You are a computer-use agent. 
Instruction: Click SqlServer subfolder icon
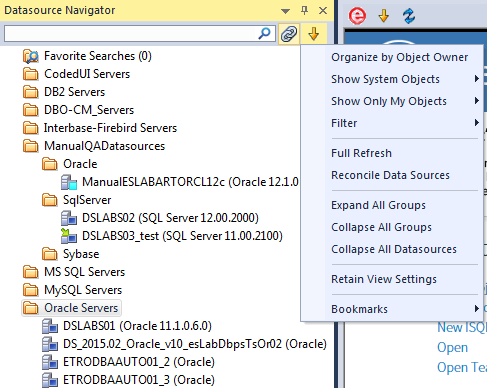[x=50, y=200]
